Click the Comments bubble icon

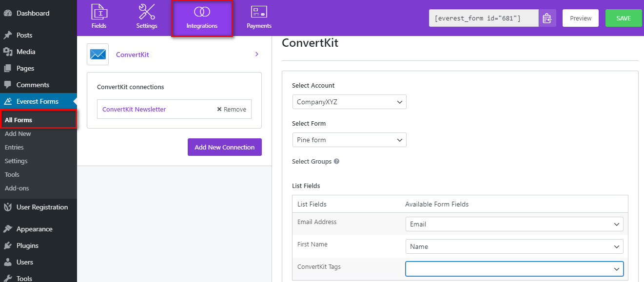click(x=8, y=85)
